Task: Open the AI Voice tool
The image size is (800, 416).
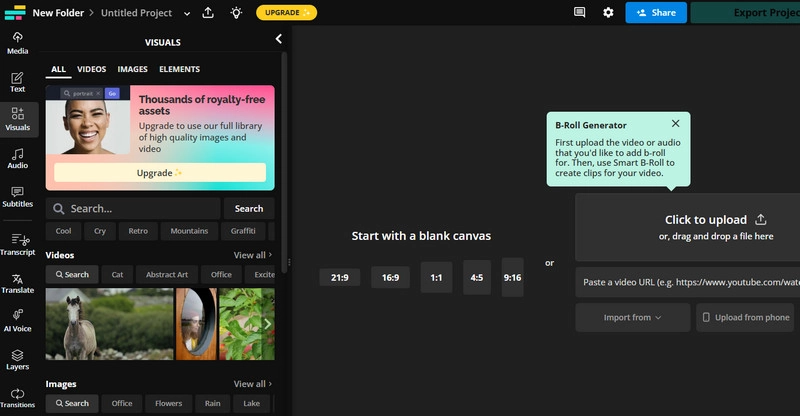Action: click(18, 320)
